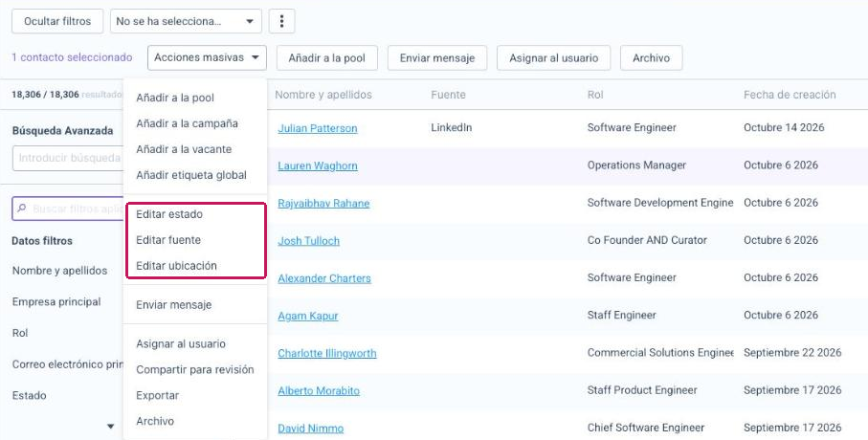Select Exportar menu entry

[158, 396]
